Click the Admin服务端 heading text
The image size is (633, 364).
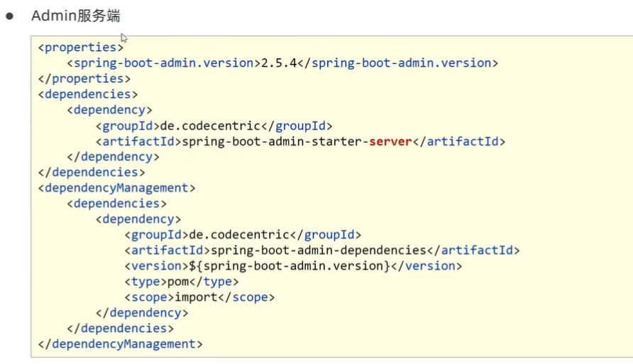click(70, 16)
